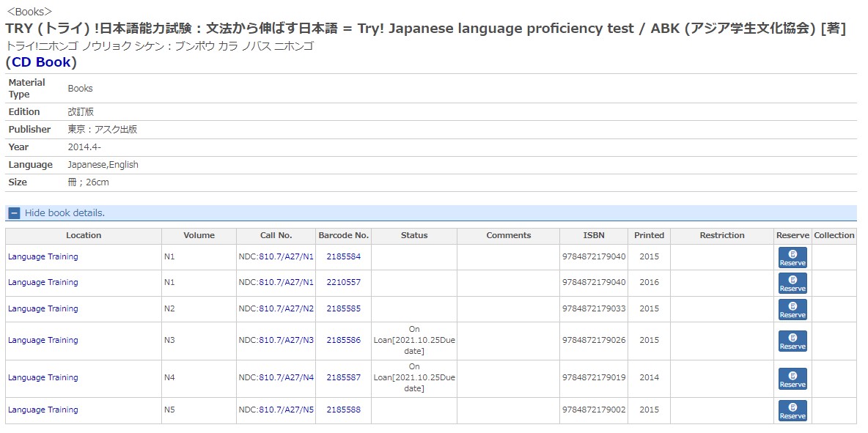Click the edition value 改訂版
This screenshot has height=433, width=868.
tap(81, 111)
